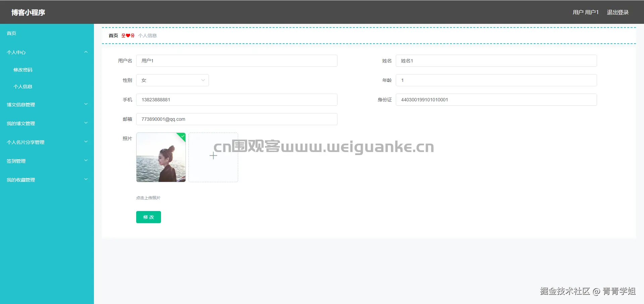Expand the 我的收藏管理 sidebar menu
644x304 pixels.
pyautogui.click(x=47, y=180)
